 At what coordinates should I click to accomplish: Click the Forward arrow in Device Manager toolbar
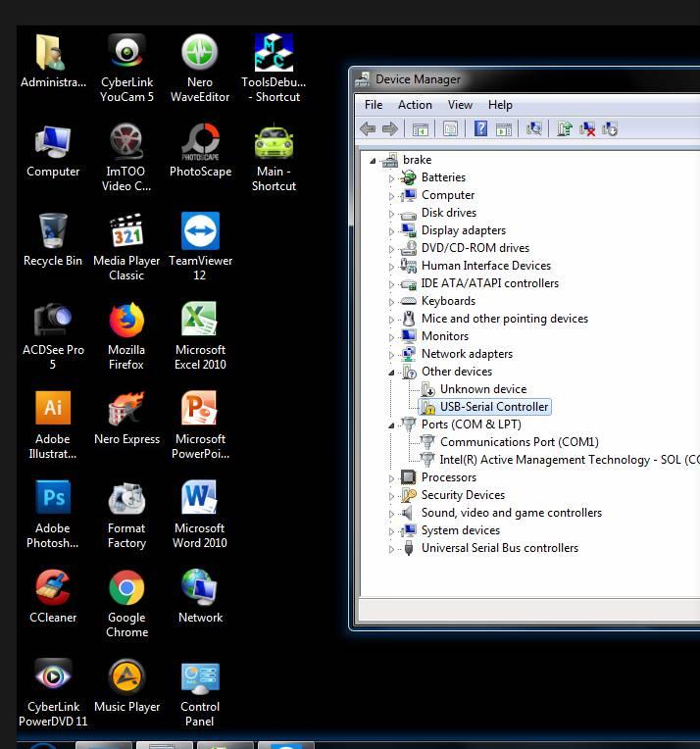390,129
